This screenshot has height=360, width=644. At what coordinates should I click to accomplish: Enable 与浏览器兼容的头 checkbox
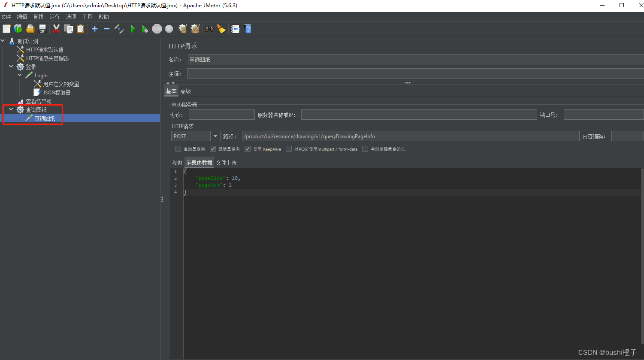point(365,149)
